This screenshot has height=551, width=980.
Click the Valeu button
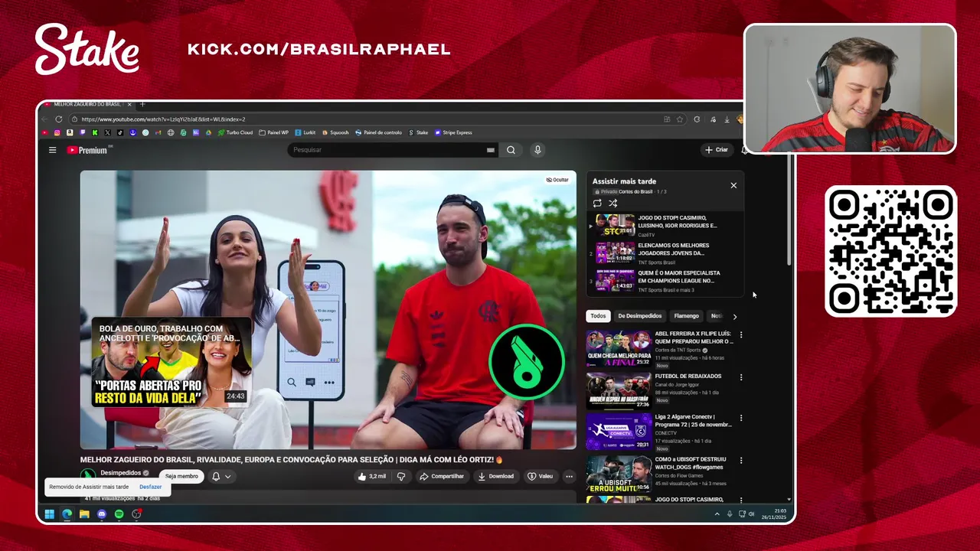[x=541, y=476]
